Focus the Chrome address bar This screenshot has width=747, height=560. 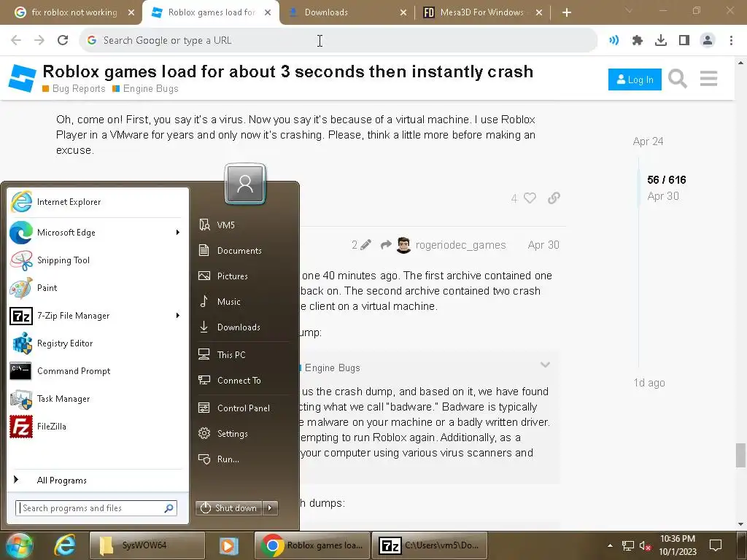click(338, 41)
